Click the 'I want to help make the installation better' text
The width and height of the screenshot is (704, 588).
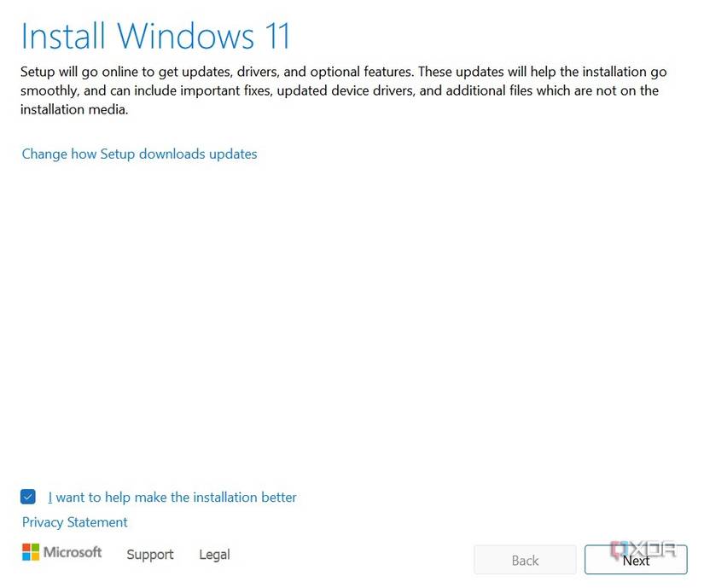click(x=172, y=497)
